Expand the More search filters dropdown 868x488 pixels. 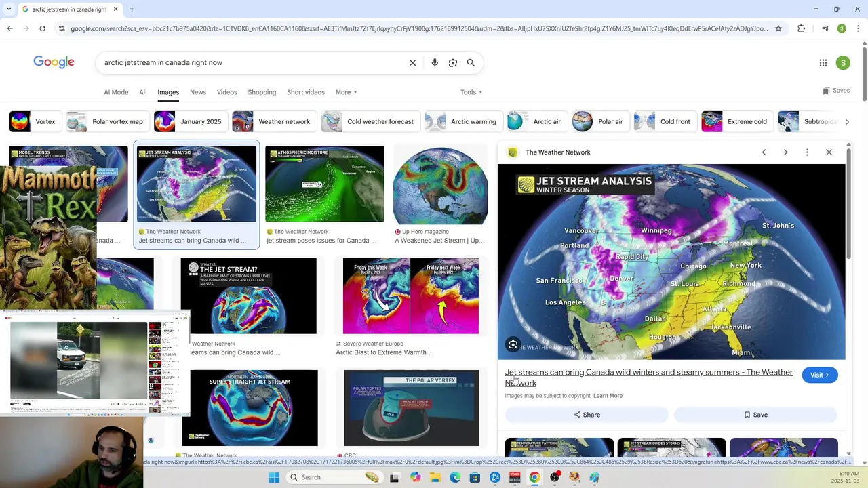coord(346,92)
